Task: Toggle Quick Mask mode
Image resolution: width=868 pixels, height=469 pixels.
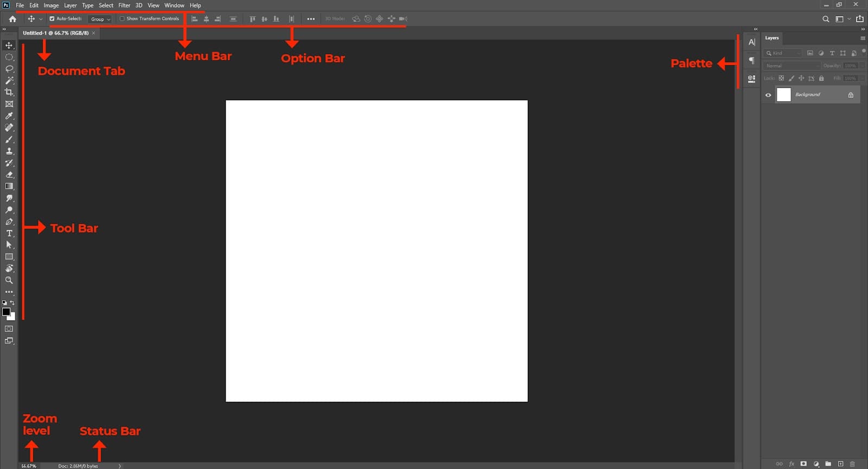Action: tap(9, 329)
